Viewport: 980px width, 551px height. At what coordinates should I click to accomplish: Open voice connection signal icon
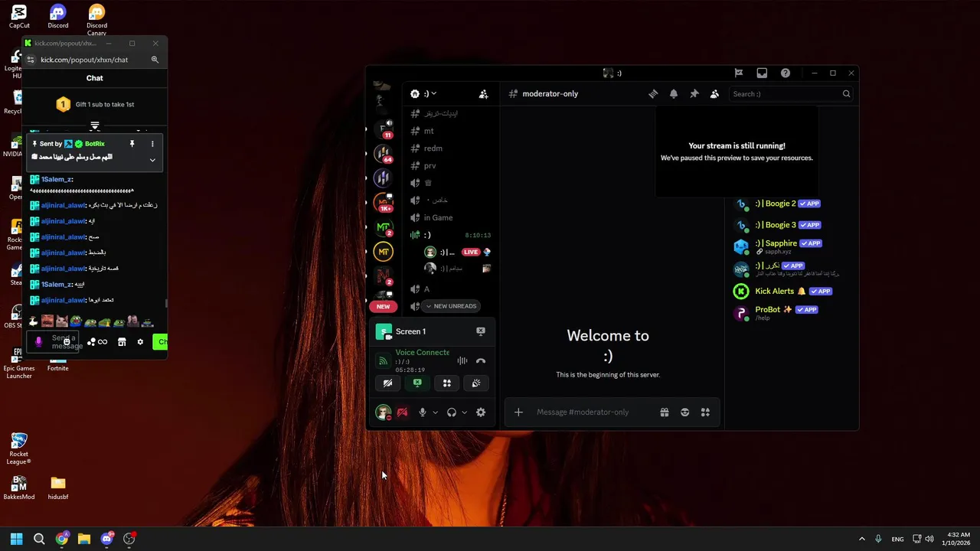point(384,360)
